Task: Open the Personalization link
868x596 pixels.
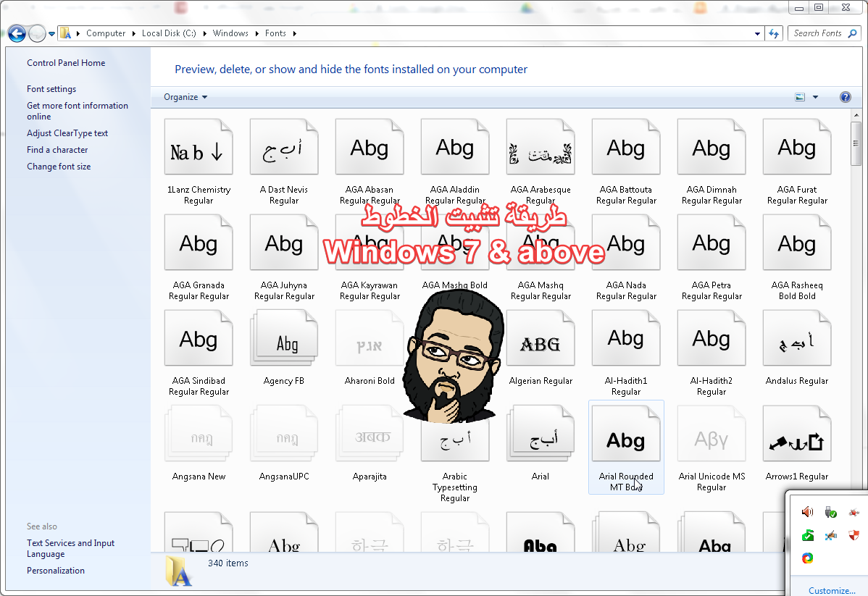Action: tap(55, 570)
